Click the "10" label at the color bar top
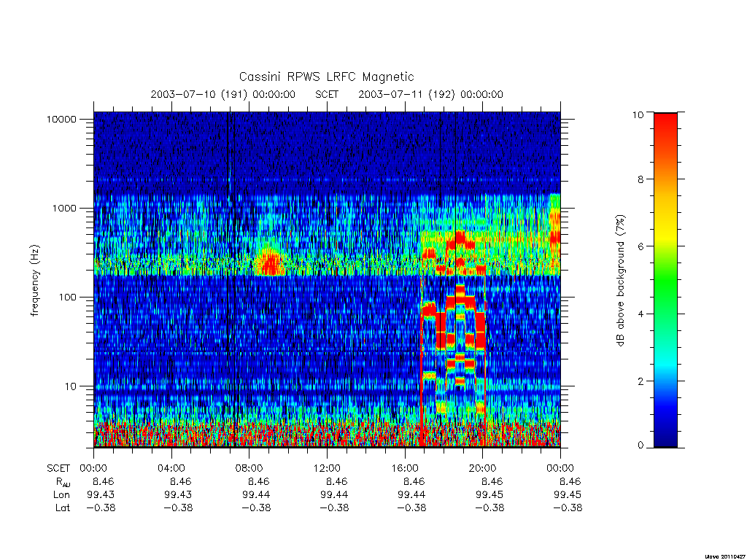This screenshot has height=560, width=747. click(x=638, y=114)
